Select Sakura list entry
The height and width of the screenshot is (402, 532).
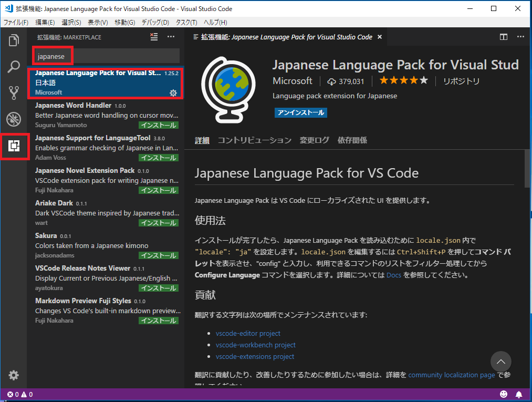coord(106,246)
